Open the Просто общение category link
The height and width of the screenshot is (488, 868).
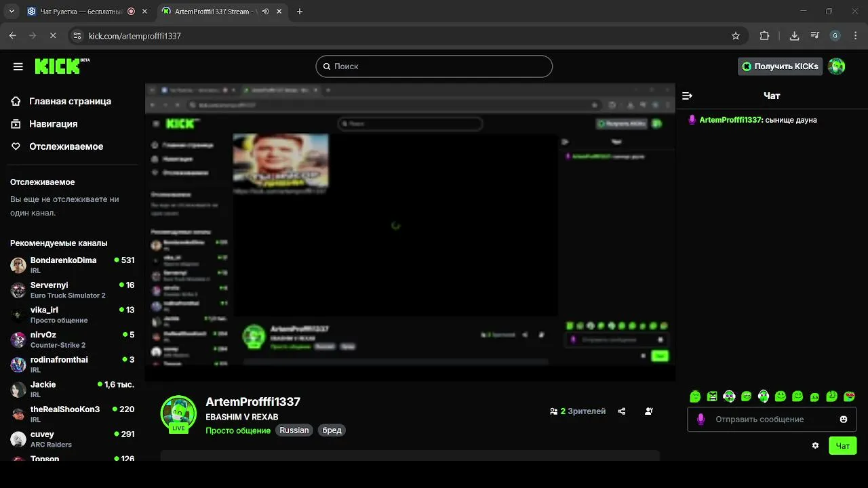(x=238, y=430)
